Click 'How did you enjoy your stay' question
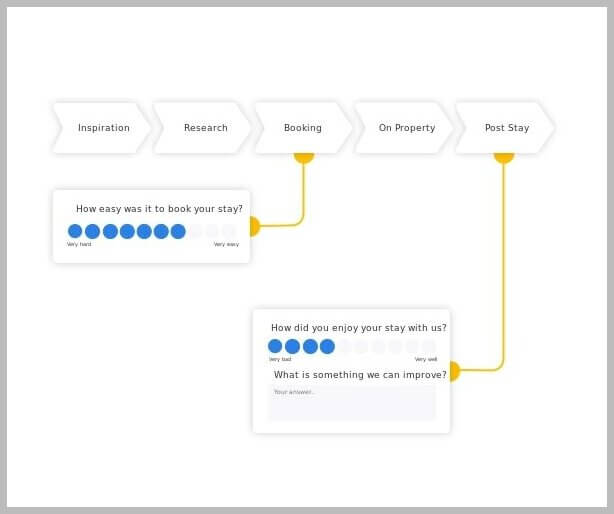 click(x=358, y=328)
